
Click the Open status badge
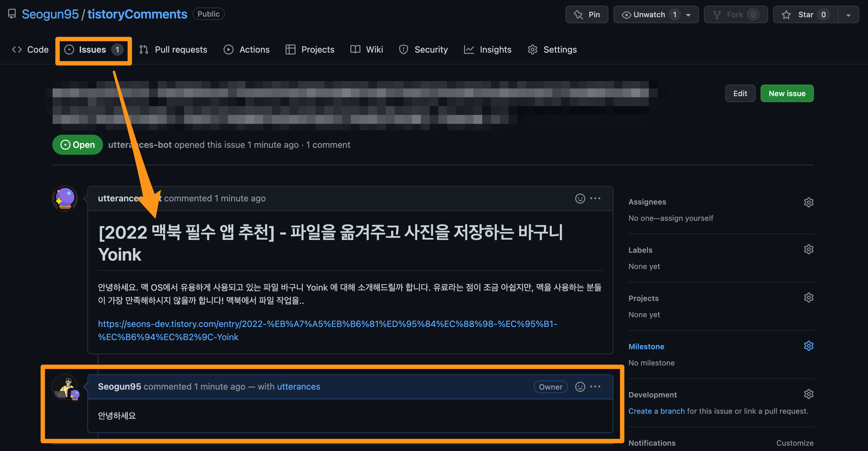pos(78,145)
